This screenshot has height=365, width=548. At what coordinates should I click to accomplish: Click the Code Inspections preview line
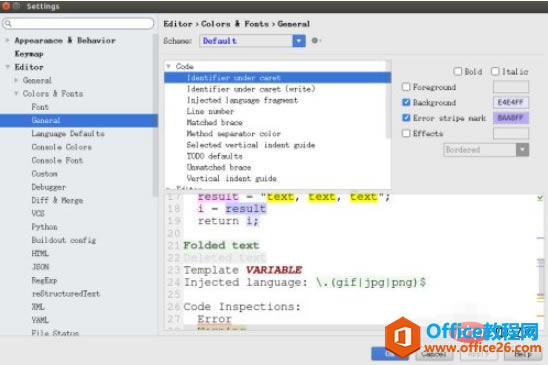(242, 307)
